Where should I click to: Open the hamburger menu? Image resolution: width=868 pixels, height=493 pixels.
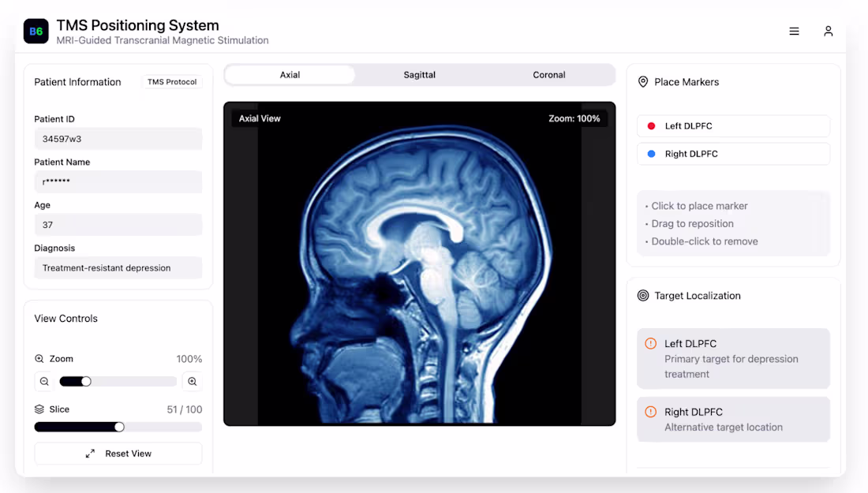coord(794,31)
